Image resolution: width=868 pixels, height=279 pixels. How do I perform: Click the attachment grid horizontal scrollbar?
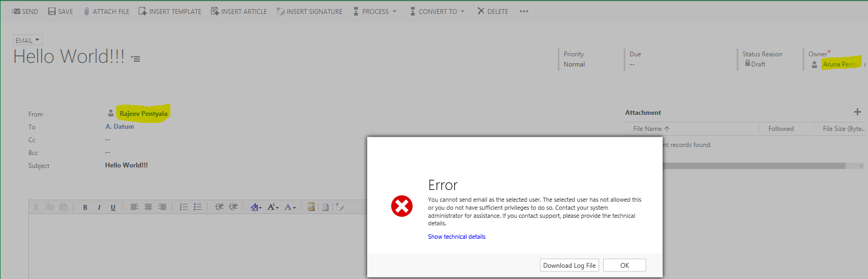[754, 166]
